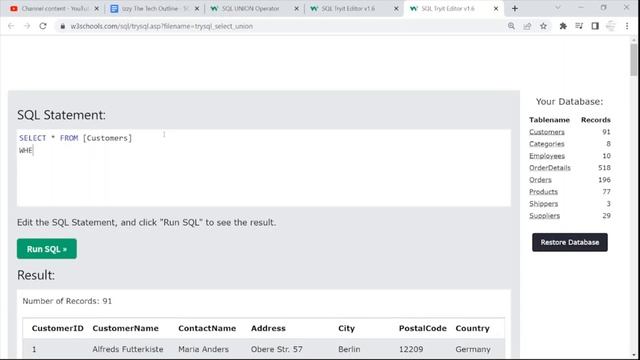This screenshot has height=360, width=640.
Task: Click the [Customers] text in the editor
Action: click(107, 138)
